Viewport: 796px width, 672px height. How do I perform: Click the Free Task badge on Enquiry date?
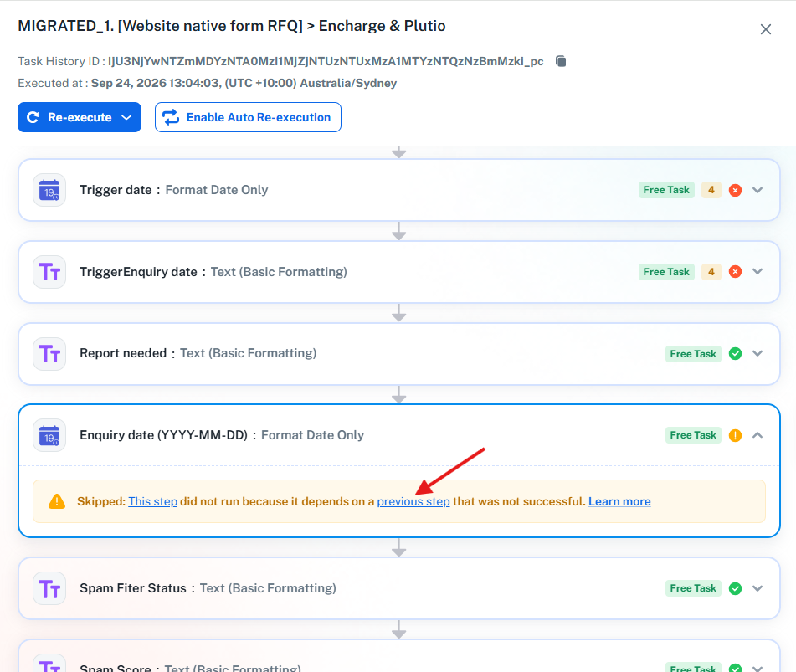(x=693, y=435)
